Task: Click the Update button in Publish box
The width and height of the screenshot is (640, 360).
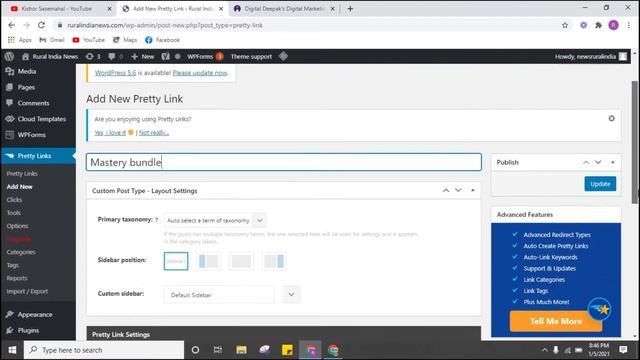Action: 600,184
